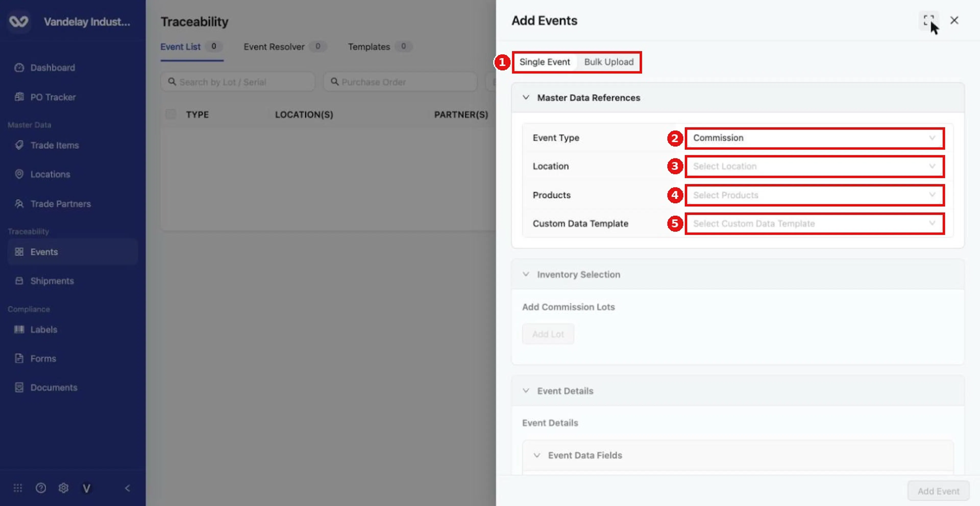Viewport: 980px width, 506px height.
Task: Collapse the Inventory Selection section
Action: click(x=526, y=274)
